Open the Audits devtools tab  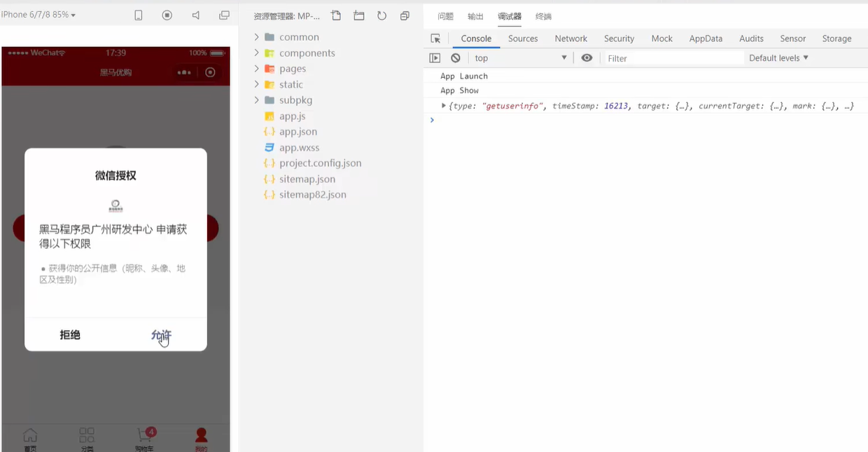point(752,39)
